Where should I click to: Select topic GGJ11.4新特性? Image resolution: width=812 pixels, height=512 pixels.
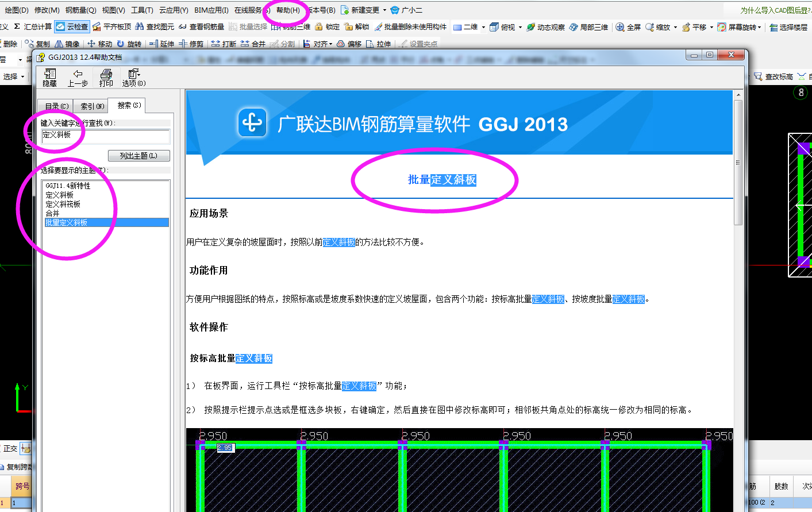click(68, 186)
